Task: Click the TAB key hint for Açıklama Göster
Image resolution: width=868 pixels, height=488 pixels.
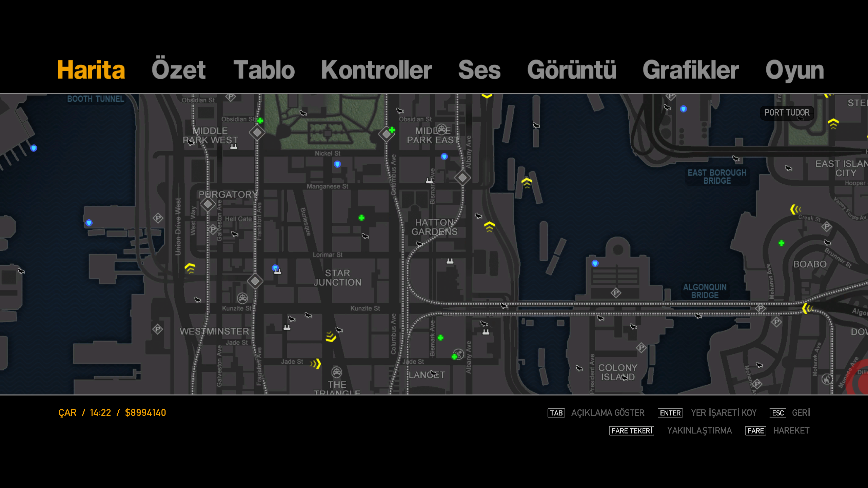Action: [556, 413]
